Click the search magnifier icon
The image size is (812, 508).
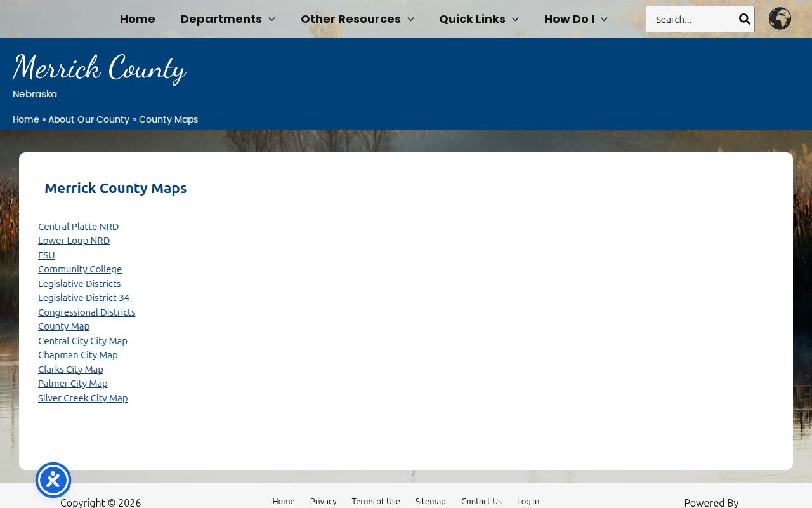pyautogui.click(x=744, y=19)
